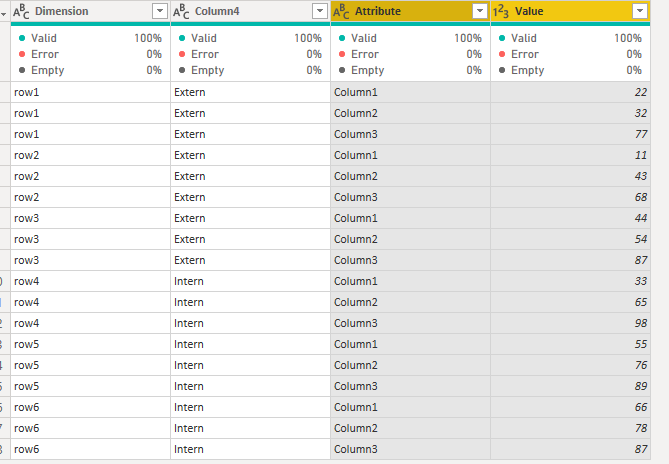Select the Dimension column header
This screenshot has height=464, width=669.
coord(90,11)
